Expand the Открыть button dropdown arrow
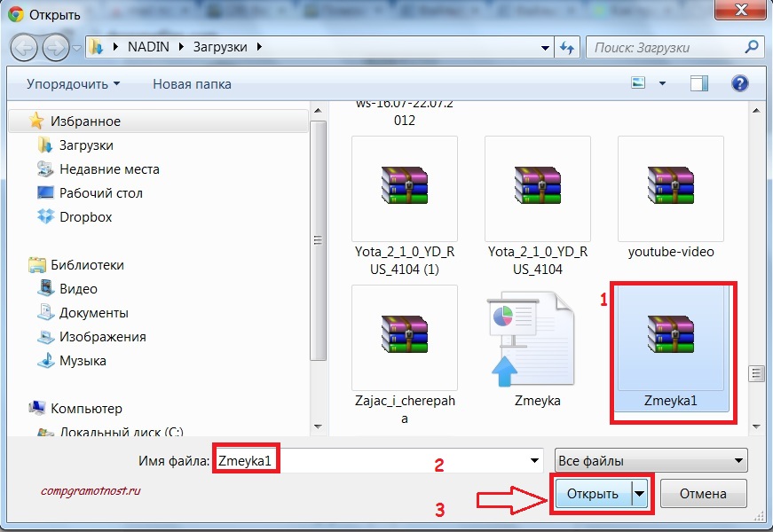The image size is (773, 532). click(639, 493)
